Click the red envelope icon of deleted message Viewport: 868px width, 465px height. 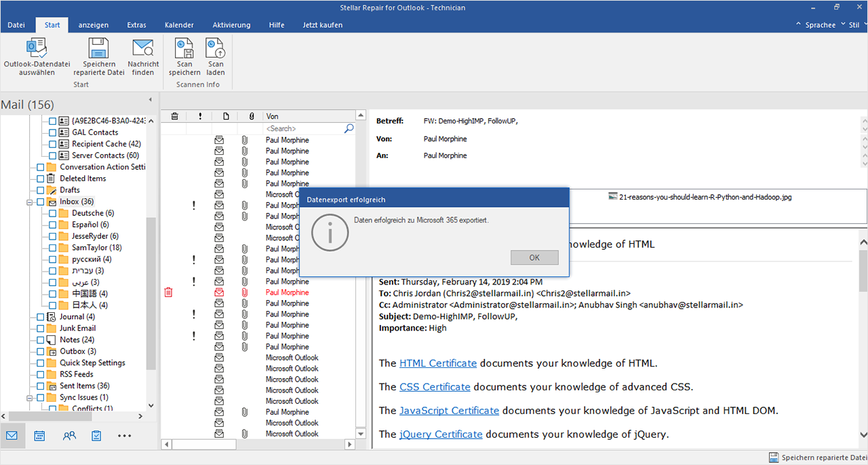tap(219, 293)
